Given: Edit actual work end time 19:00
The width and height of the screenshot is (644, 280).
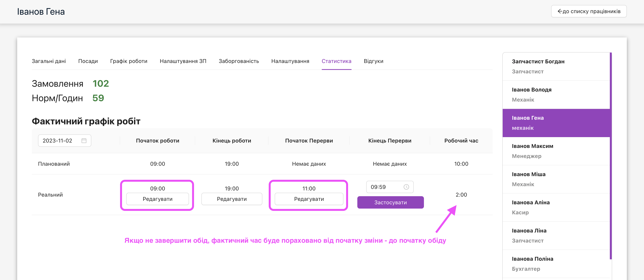Looking at the screenshot, I should [x=231, y=199].
